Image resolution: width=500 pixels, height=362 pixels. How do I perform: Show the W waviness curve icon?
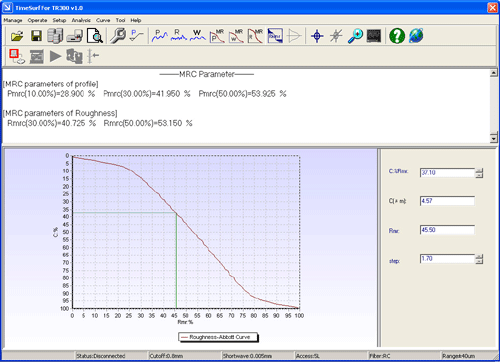(x=198, y=36)
